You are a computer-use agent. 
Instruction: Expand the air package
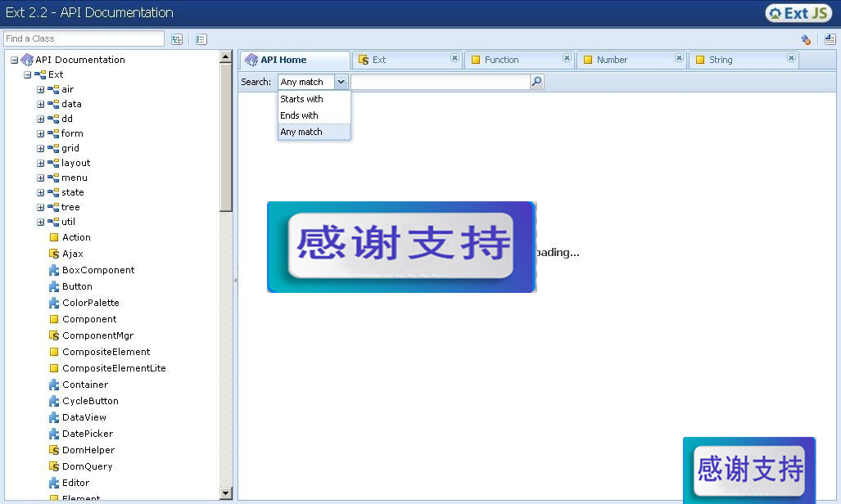(x=40, y=89)
